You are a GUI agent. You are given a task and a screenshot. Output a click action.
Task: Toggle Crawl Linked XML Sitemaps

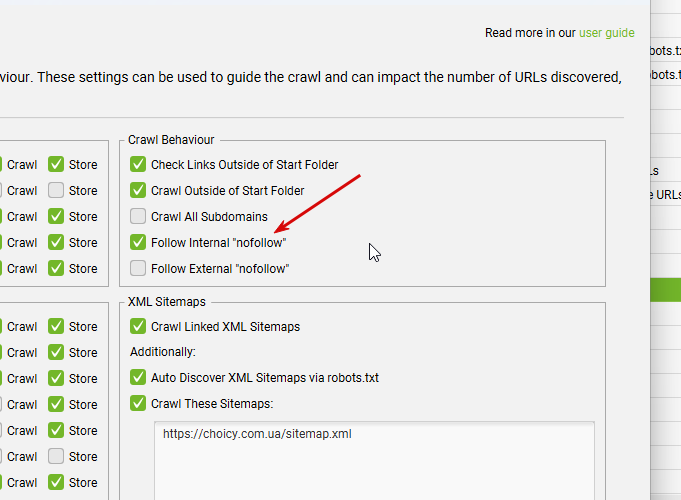[138, 327]
